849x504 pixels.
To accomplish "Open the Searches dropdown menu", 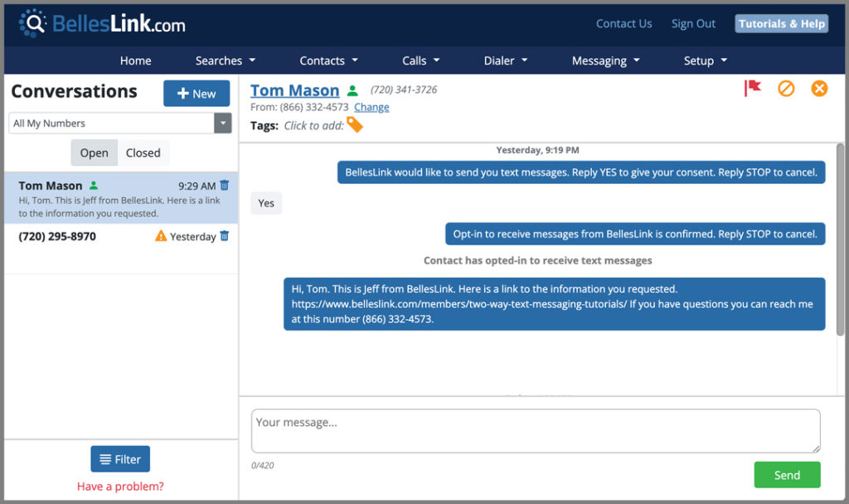I will point(226,60).
